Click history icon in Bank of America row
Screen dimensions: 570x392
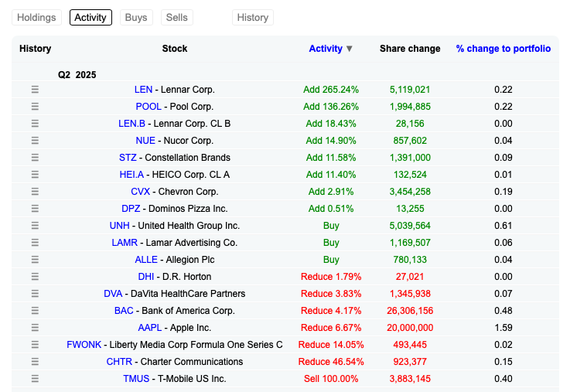click(x=35, y=311)
